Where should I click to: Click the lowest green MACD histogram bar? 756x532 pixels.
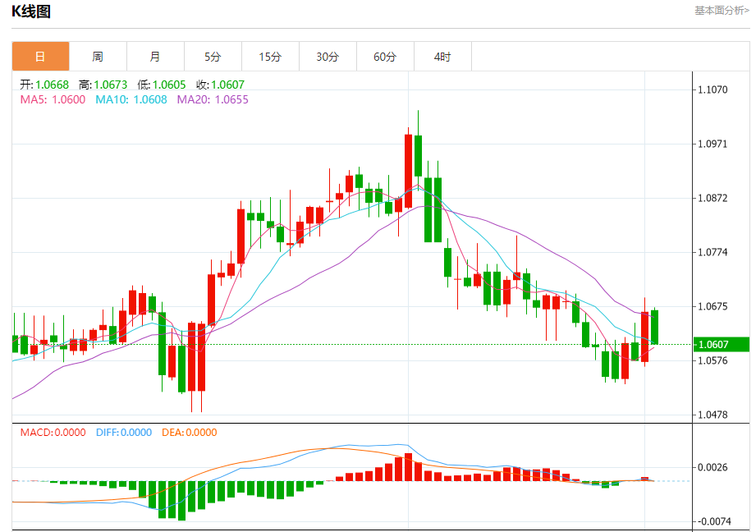(x=181, y=501)
